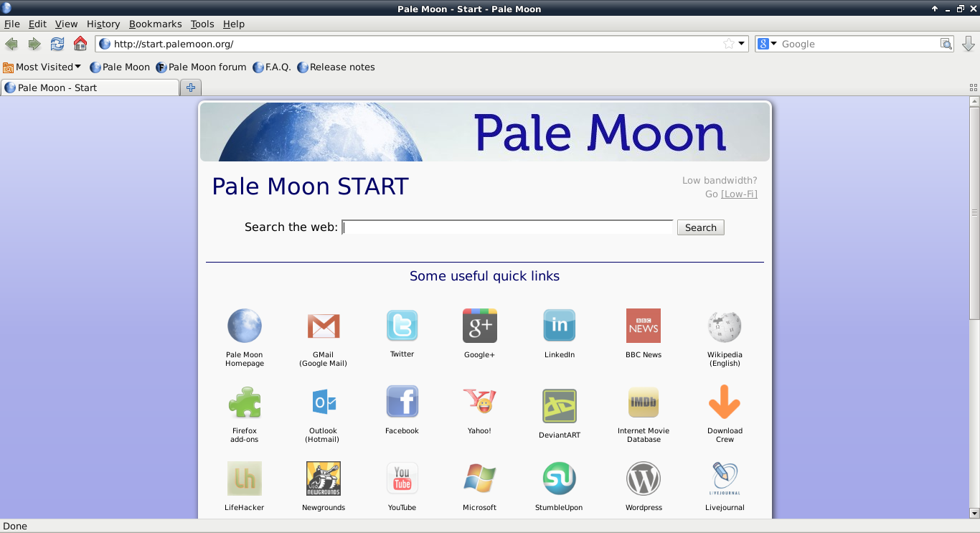Viewport: 980px width, 533px height.
Task: Open the Wordpress quick link icon
Action: point(644,478)
